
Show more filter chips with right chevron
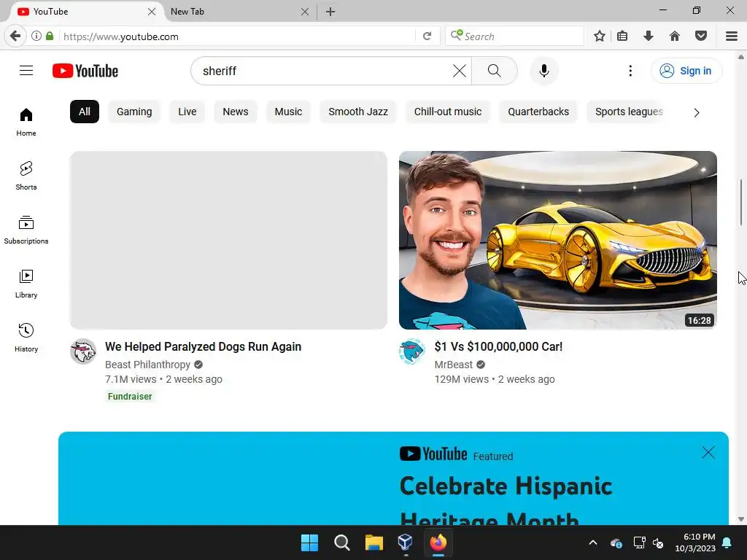point(697,112)
